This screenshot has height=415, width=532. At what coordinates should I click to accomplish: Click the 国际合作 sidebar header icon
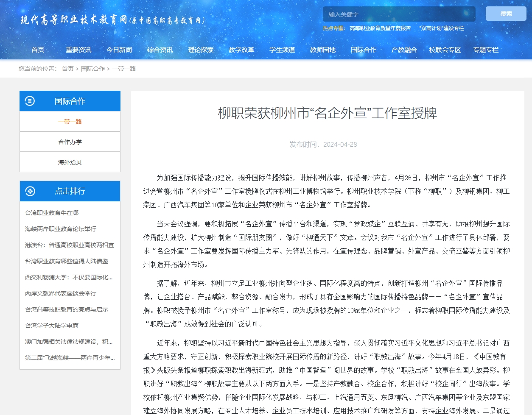pyautogui.click(x=30, y=101)
